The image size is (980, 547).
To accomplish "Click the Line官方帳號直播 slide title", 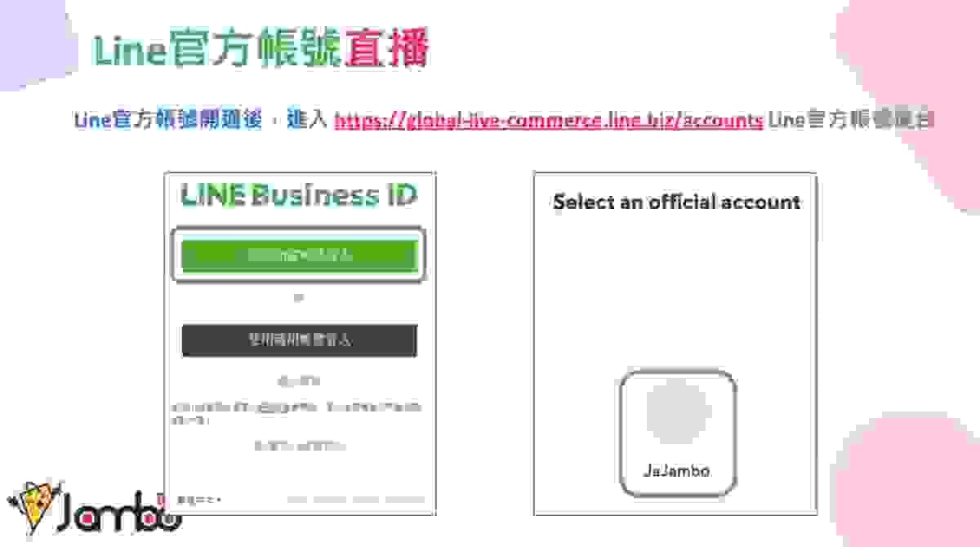I will pyautogui.click(x=261, y=50).
